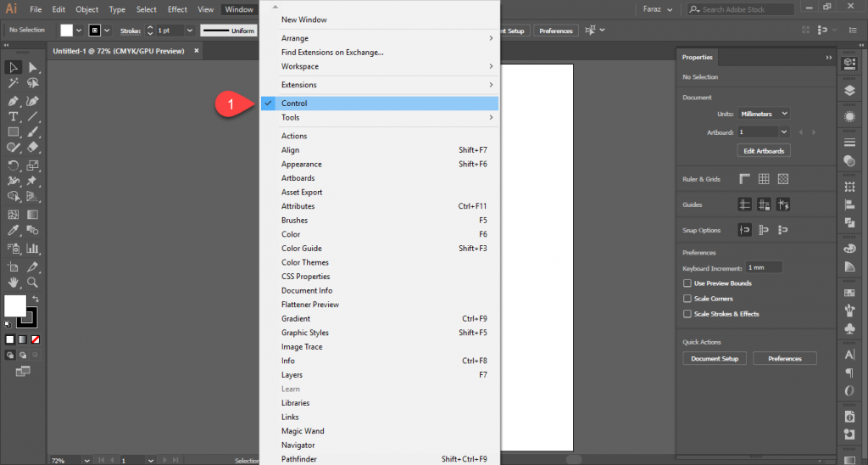Select the Zoom magnifier tool
Image resolution: width=868 pixels, height=465 pixels.
[33, 283]
